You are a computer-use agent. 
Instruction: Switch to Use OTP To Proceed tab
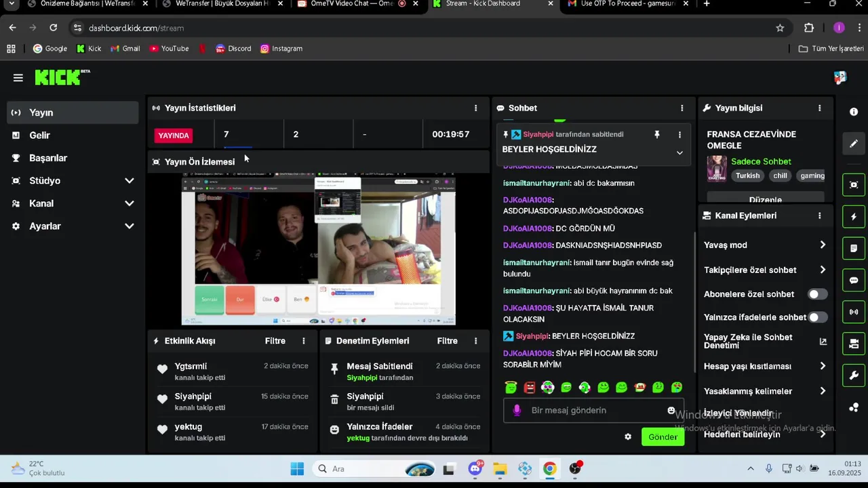pyautogui.click(x=629, y=4)
